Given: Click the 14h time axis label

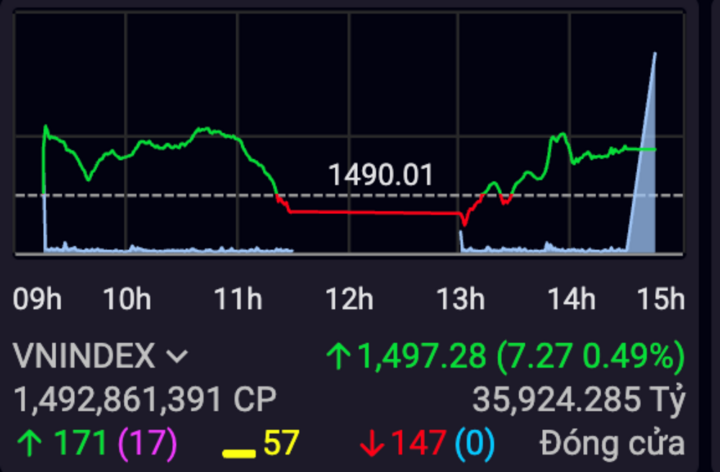Looking at the screenshot, I should pyautogui.click(x=572, y=299).
